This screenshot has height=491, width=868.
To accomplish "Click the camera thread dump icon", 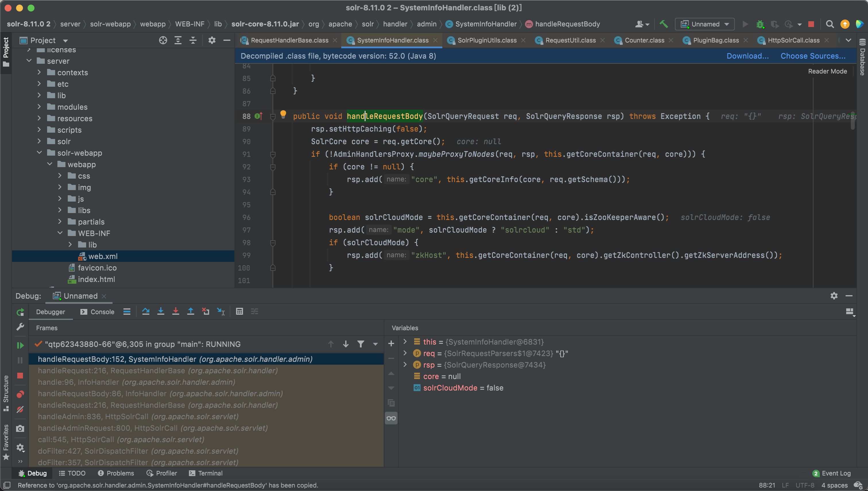I will [20, 428].
